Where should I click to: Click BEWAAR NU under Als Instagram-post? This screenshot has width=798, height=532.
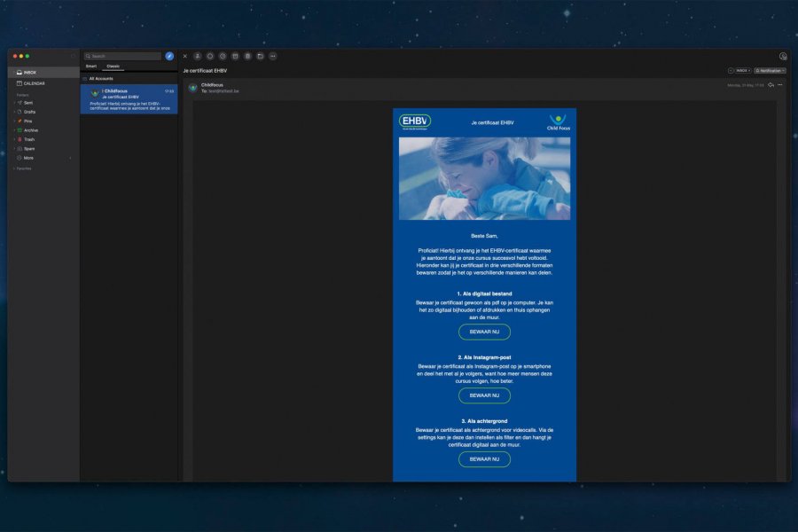click(x=484, y=395)
